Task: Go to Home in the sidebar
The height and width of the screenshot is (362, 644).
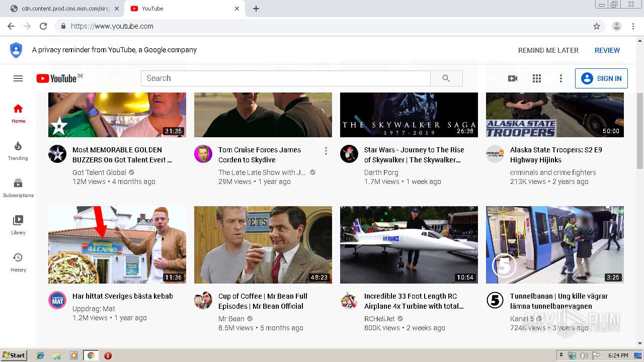Action: pyautogui.click(x=18, y=113)
